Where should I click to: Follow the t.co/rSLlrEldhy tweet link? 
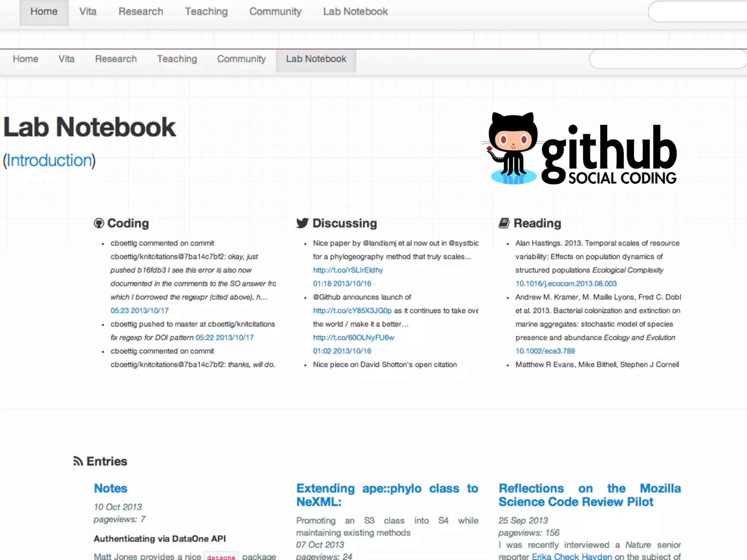click(x=348, y=270)
